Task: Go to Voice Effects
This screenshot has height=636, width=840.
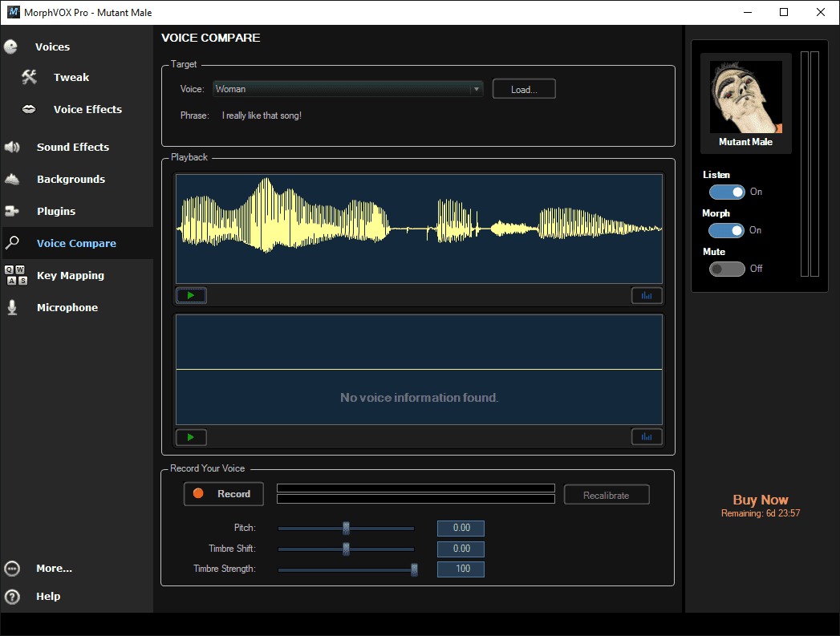Action: pyautogui.click(x=88, y=109)
